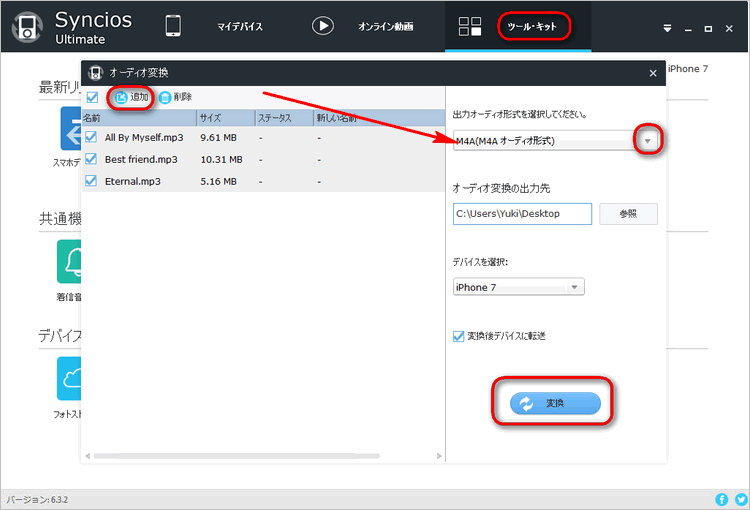Viewport: 750px width, 510px height.
Task: Open the header dropdown menu icon
Action: coord(667,29)
